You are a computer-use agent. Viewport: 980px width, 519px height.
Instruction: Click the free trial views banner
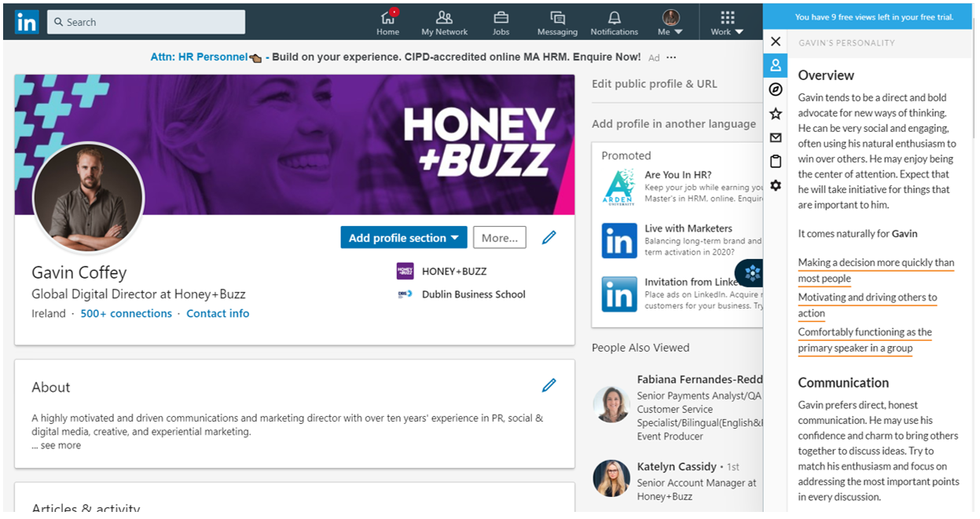[868, 16]
